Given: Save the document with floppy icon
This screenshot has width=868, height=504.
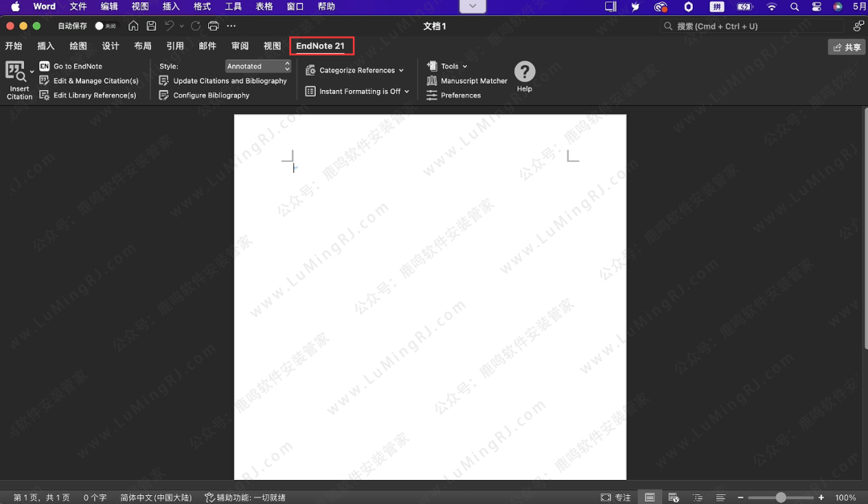Looking at the screenshot, I should click(x=151, y=26).
